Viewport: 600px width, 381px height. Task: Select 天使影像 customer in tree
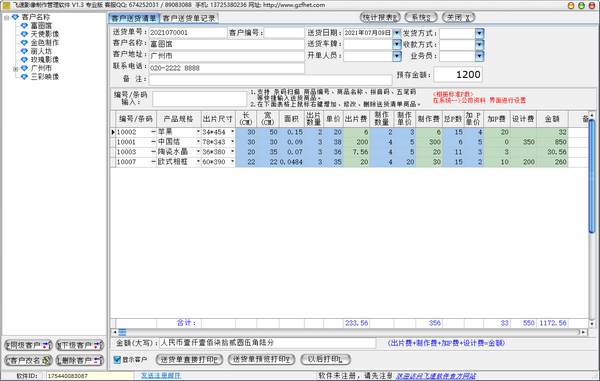[45, 34]
